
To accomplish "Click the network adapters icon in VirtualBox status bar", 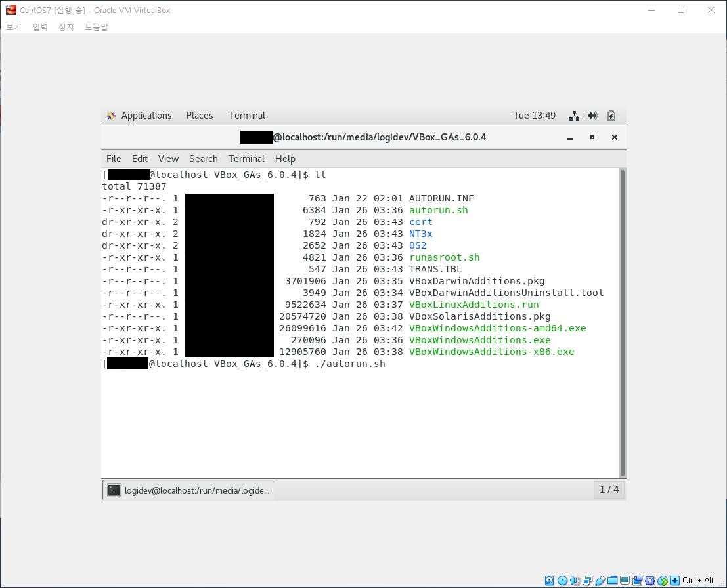I will (587, 580).
